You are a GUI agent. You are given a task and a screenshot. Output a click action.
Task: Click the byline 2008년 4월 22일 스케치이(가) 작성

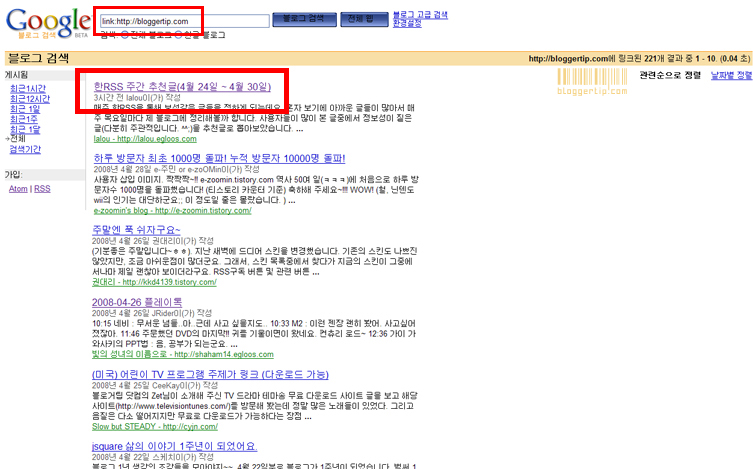tap(152, 457)
